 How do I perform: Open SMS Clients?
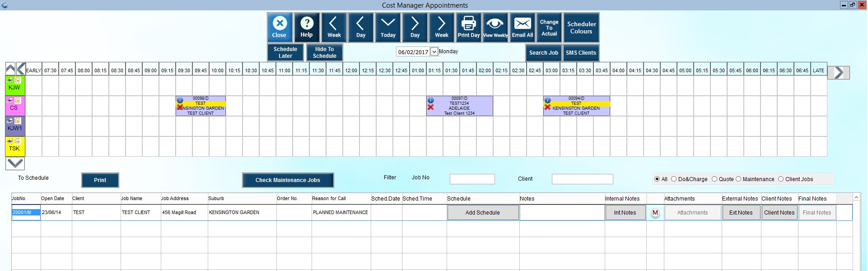tap(581, 53)
